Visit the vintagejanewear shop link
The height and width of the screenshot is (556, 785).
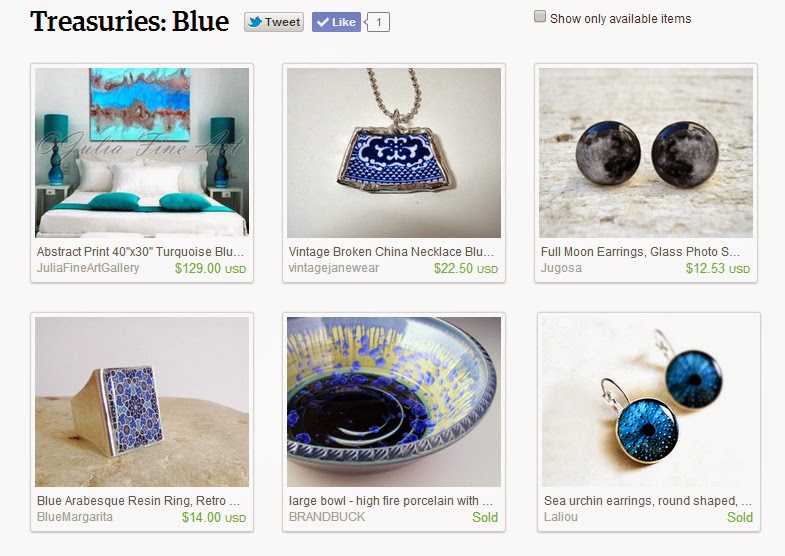[333, 268]
